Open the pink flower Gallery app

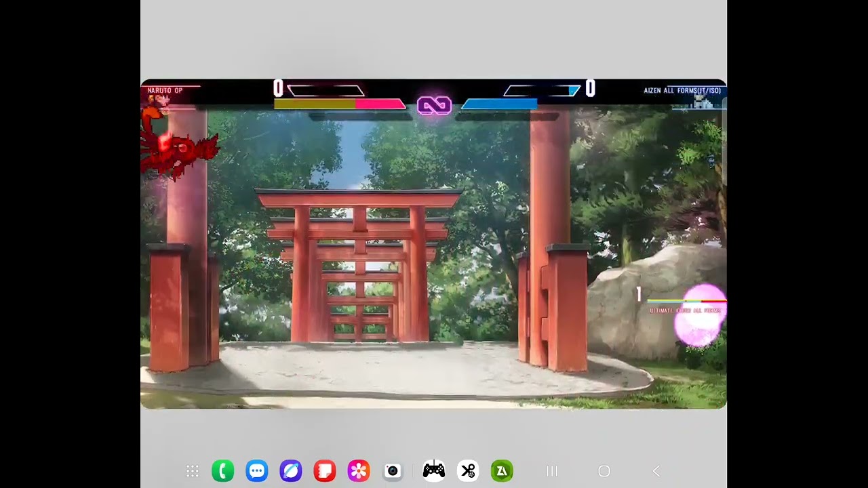point(359,471)
